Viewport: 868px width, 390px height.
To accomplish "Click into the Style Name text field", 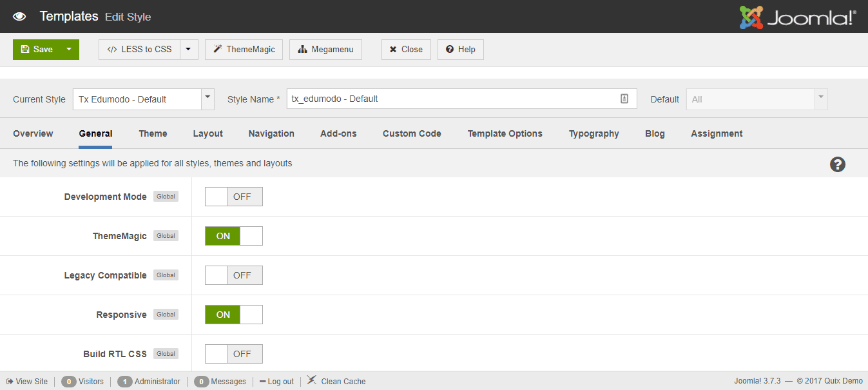I will tap(451, 99).
